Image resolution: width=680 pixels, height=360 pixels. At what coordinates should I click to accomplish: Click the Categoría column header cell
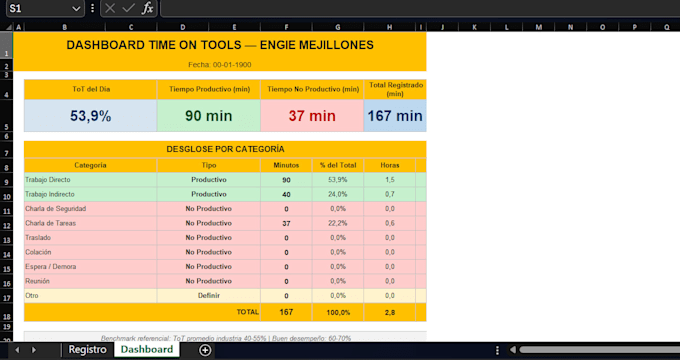click(x=91, y=165)
